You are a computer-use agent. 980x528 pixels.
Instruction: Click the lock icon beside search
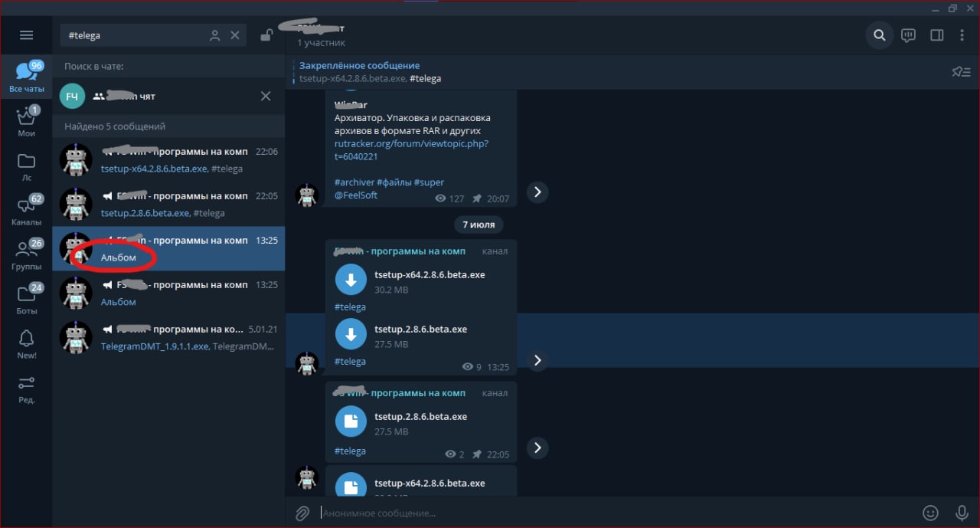tap(266, 34)
